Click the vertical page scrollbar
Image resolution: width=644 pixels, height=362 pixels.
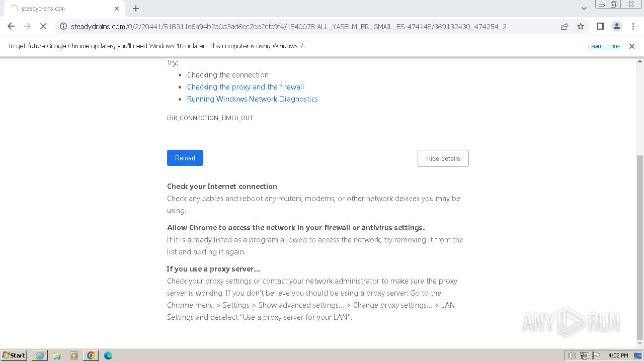coord(640,246)
